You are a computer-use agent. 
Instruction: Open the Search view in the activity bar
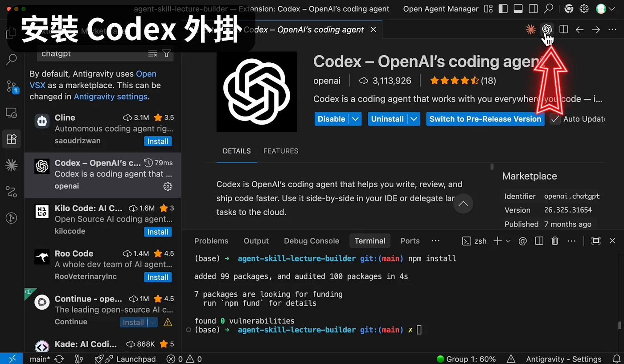12,59
